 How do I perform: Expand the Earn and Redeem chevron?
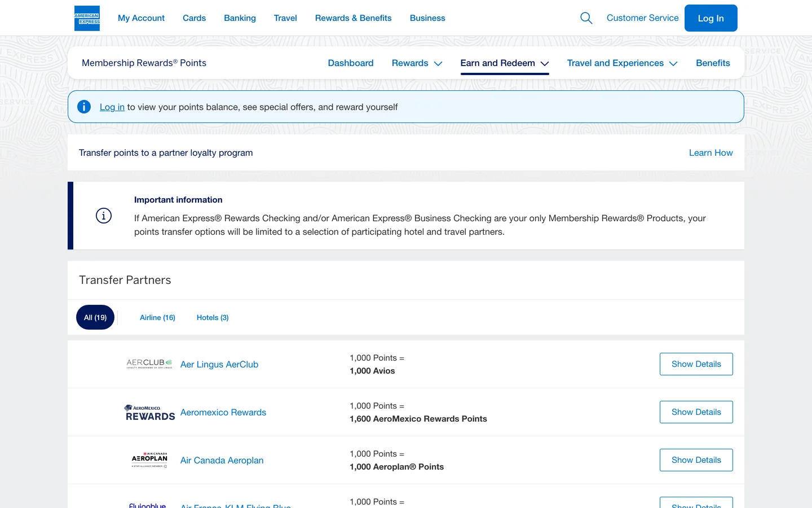click(545, 64)
